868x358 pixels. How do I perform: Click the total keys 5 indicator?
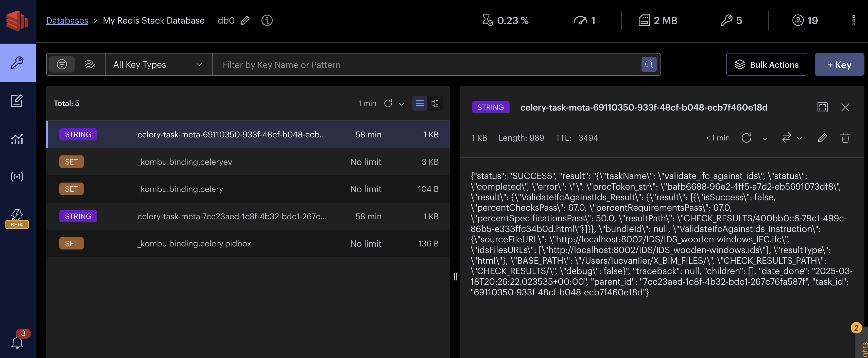[732, 21]
